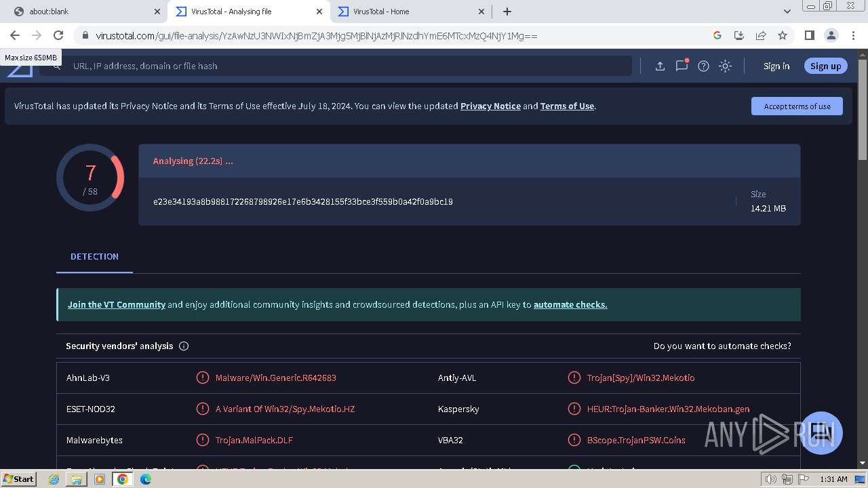Click the system tray volume icon
This screenshot has width=868, height=488.
(770, 479)
